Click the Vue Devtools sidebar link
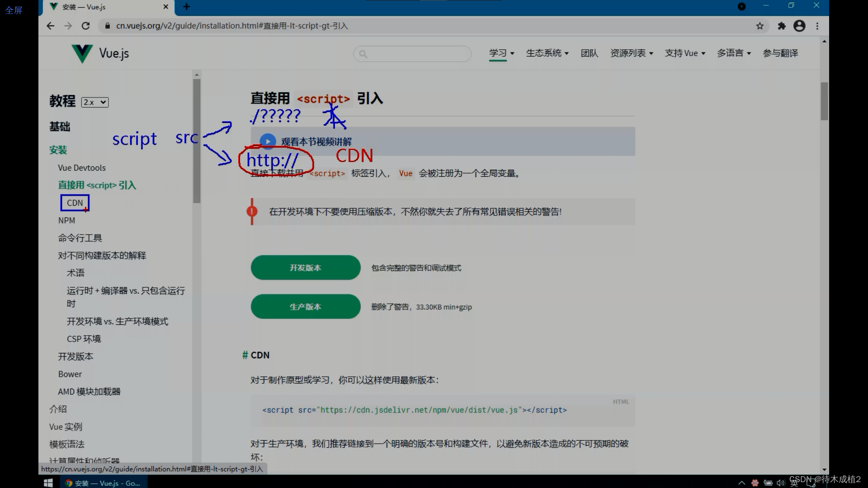 pyautogui.click(x=82, y=168)
